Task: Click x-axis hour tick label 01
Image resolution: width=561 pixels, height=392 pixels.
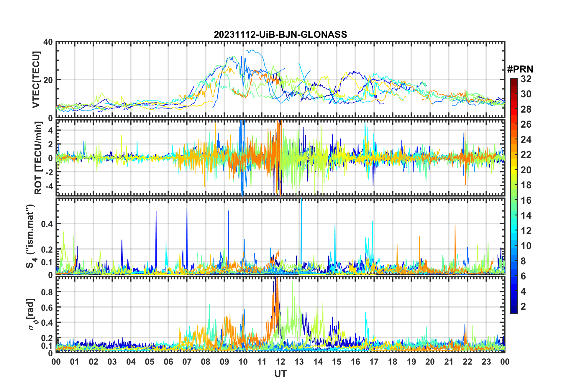Action: point(75,362)
